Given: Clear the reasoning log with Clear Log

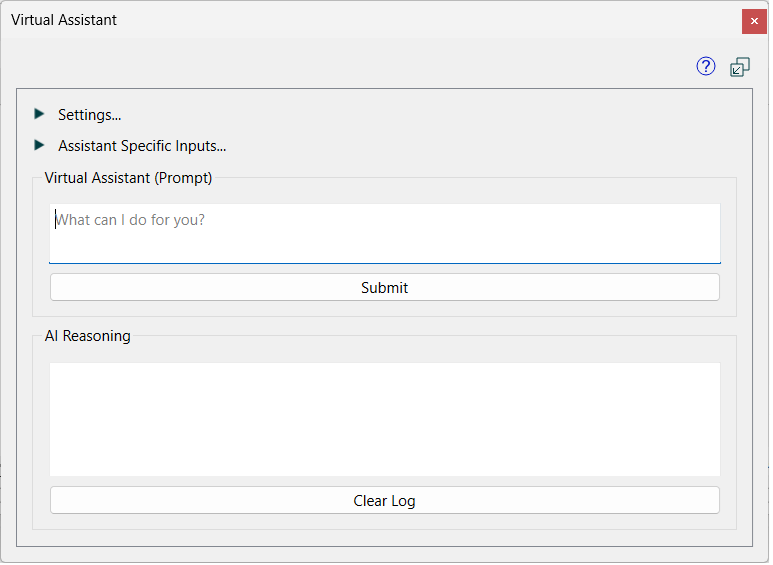Looking at the screenshot, I should pyautogui.click(x=386, y=502).
